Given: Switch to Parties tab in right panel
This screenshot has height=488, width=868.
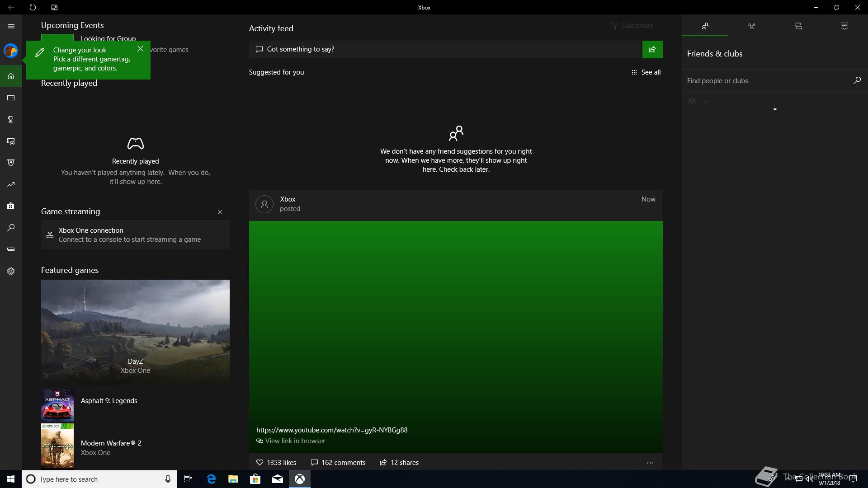Looking at the screenshot, I should point(751,26).
